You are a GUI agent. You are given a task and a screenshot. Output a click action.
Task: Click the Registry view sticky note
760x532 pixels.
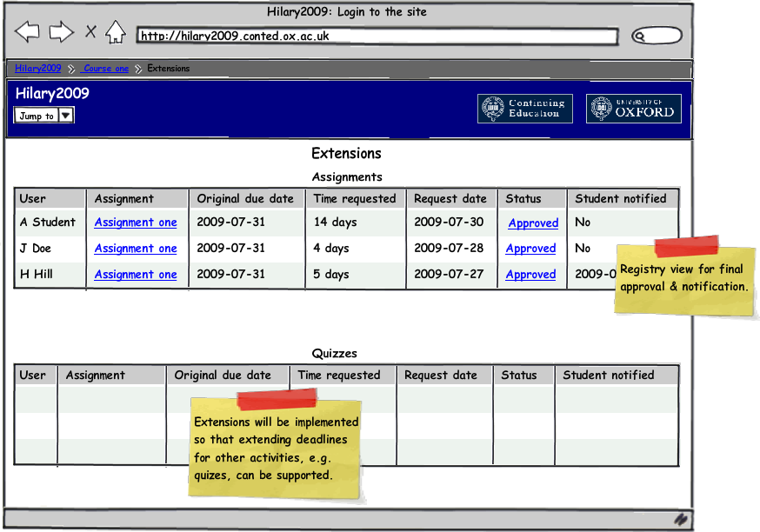tap(684, 276)
